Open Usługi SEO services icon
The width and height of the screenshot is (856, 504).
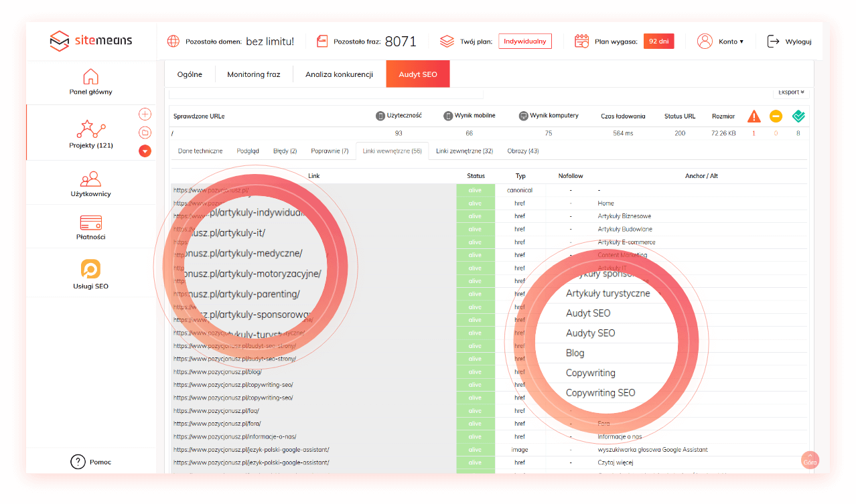click(x=90, y=269)
